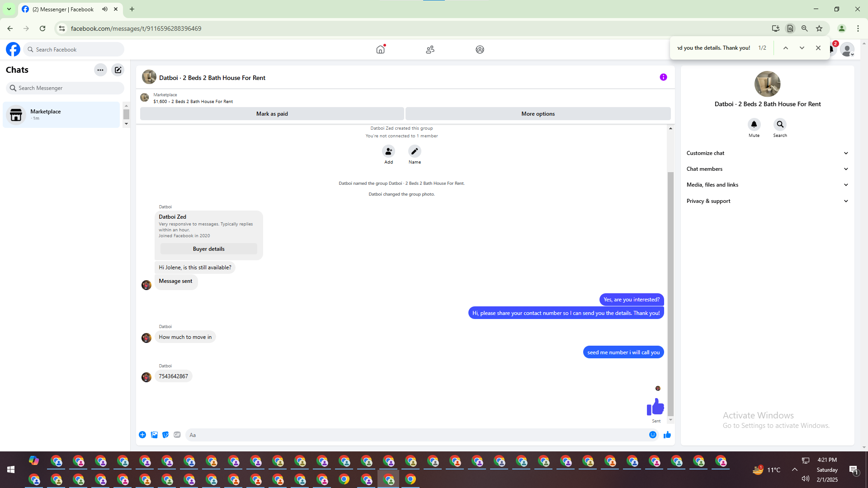
Task: Expand the Chat members section
Action: [x=767, y=169]
